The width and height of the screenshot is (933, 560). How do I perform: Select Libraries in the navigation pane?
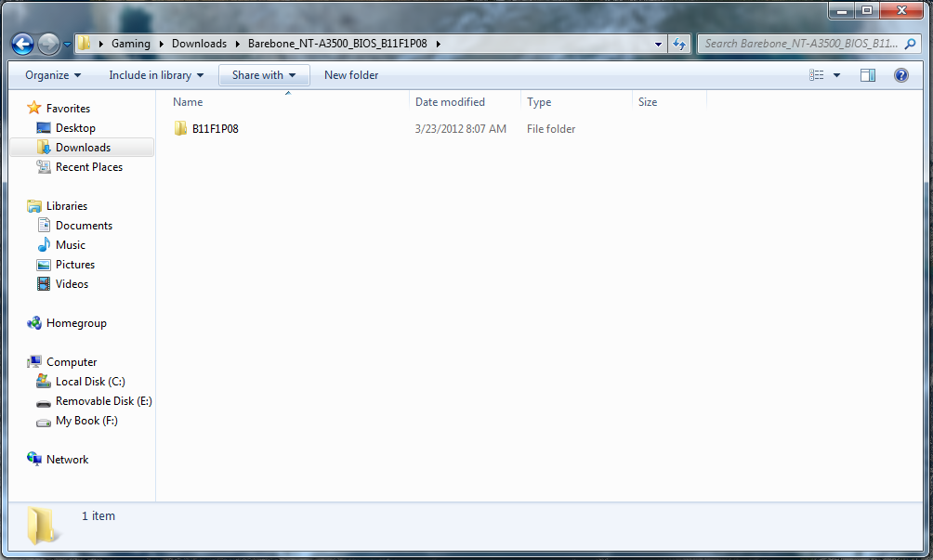[67, 205]
